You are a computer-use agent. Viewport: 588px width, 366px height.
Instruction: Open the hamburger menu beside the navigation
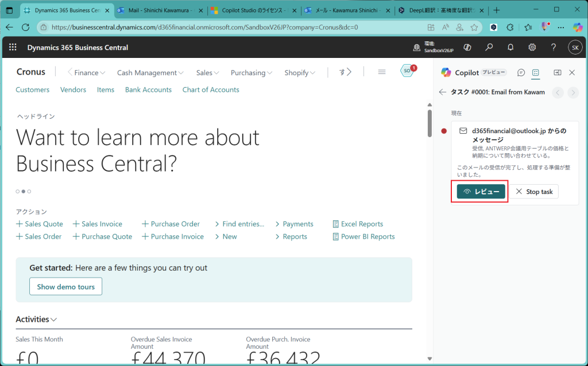pos(382,72)
